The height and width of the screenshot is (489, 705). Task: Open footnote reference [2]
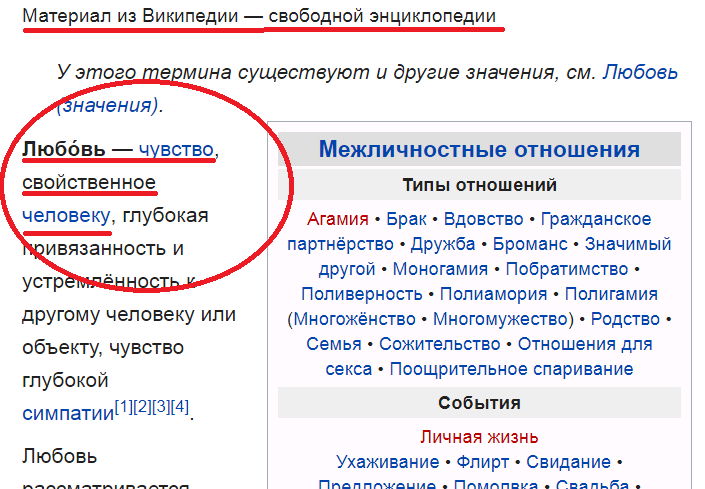pos(143,407)
